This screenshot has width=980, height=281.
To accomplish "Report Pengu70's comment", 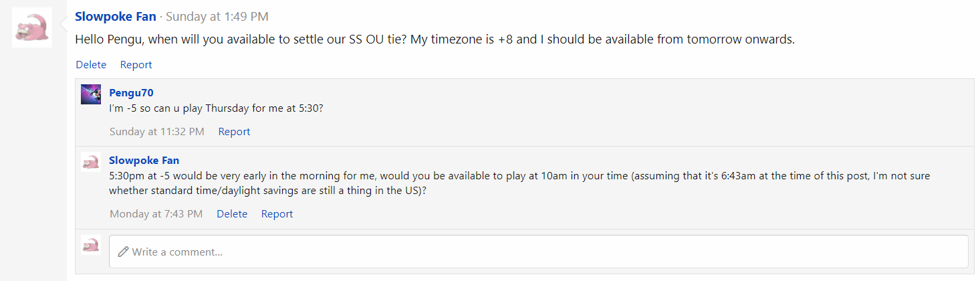I will [234, 132].
